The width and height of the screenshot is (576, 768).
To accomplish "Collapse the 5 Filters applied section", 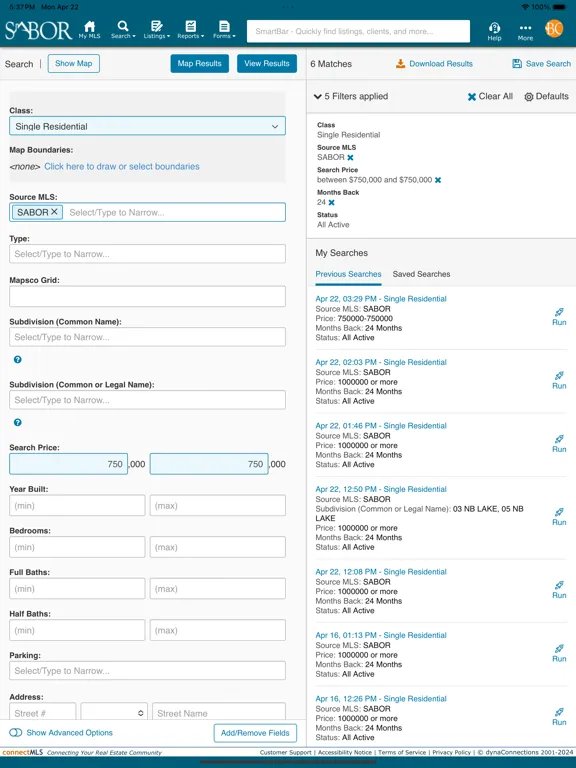I will coord(318,96).
